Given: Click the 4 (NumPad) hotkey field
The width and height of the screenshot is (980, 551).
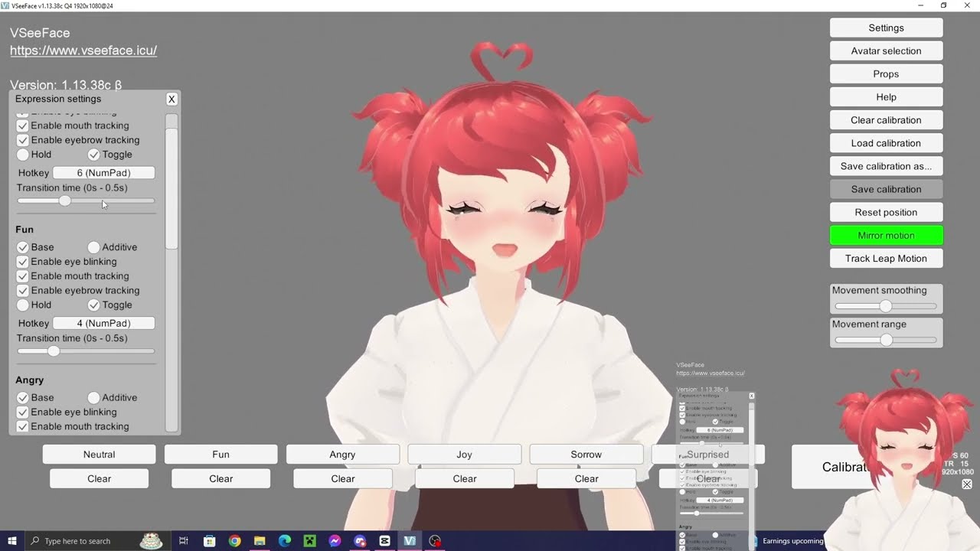Looking at the screenshot, I should click(x=103, y=324).
